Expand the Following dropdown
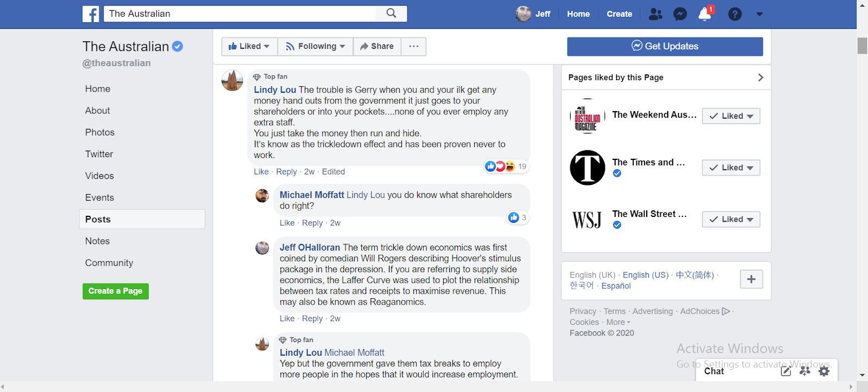This screenshot has height=392, width=868. (315, 47)
